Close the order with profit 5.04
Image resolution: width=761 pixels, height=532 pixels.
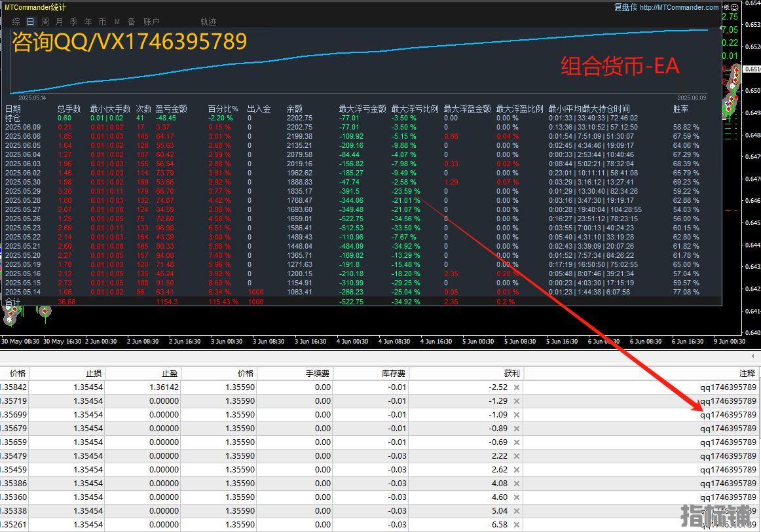(516, 511)
